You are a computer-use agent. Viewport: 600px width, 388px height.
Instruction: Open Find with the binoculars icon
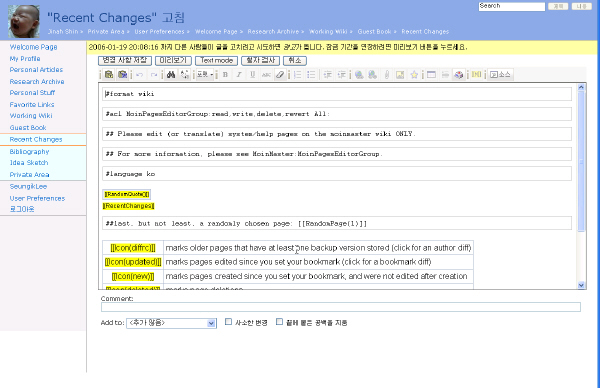tap(171, 75)
